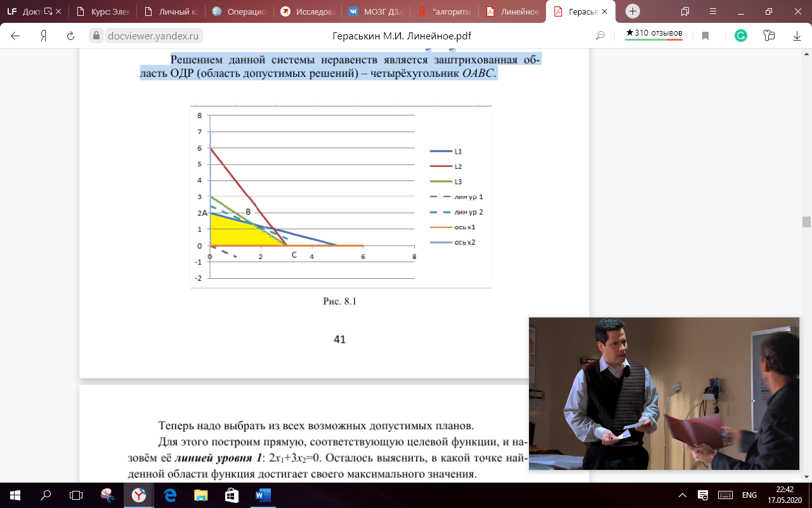Open Task View on the taskbar
This screenshot has height=508, width=812.
tap(76, 495)
